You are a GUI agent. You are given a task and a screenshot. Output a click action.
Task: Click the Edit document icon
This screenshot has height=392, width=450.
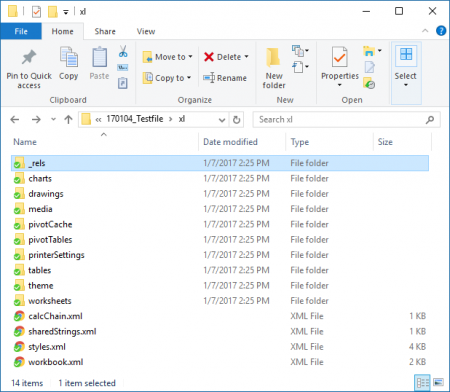369,67
